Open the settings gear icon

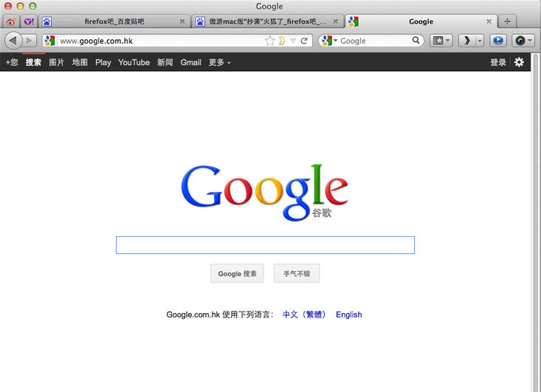click(x=519, y=62)
